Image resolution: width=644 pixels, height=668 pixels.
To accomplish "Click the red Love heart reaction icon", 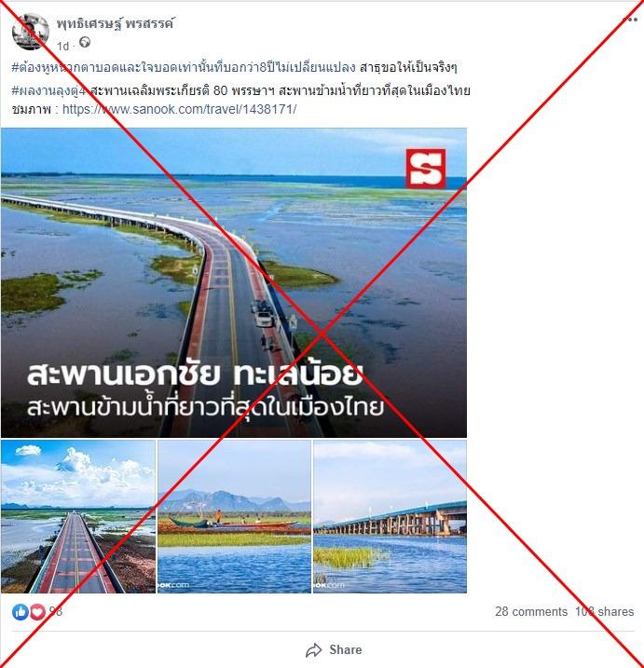I will (x=37, y=612).
